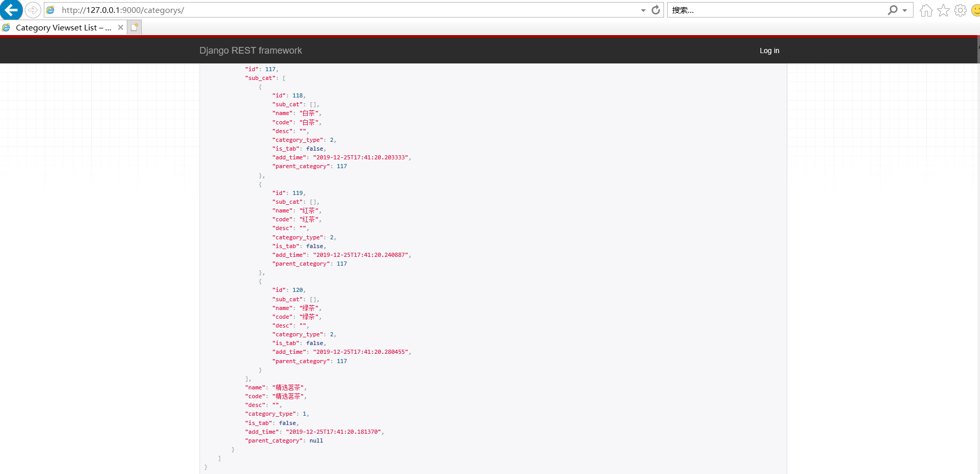
Task: Click the "sub_cat": [ opening line
Action: 265,78
